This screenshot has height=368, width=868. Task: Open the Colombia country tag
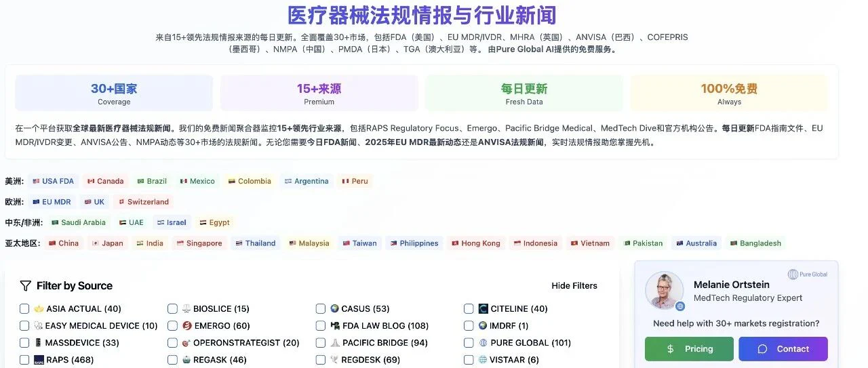click(250, 181)
